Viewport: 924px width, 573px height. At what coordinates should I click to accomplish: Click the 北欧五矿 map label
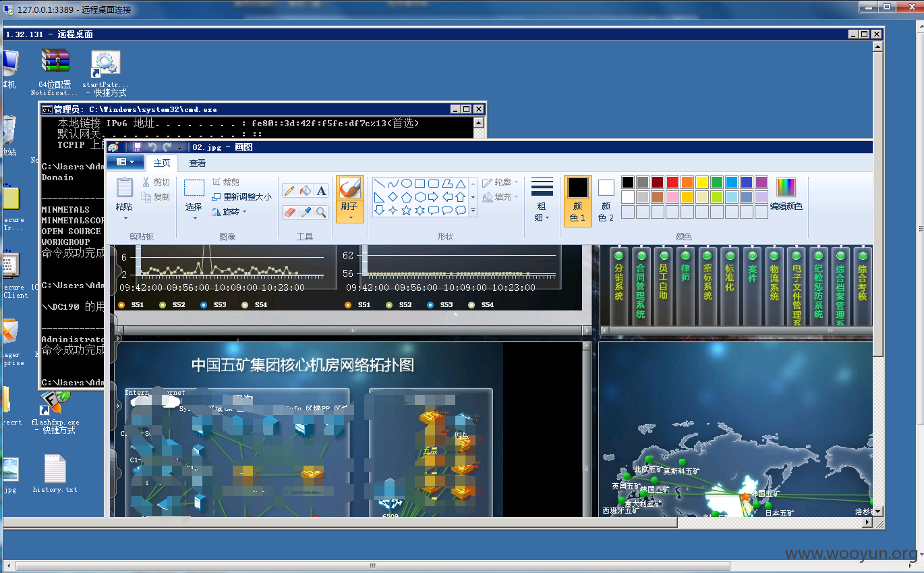point(648,469)
